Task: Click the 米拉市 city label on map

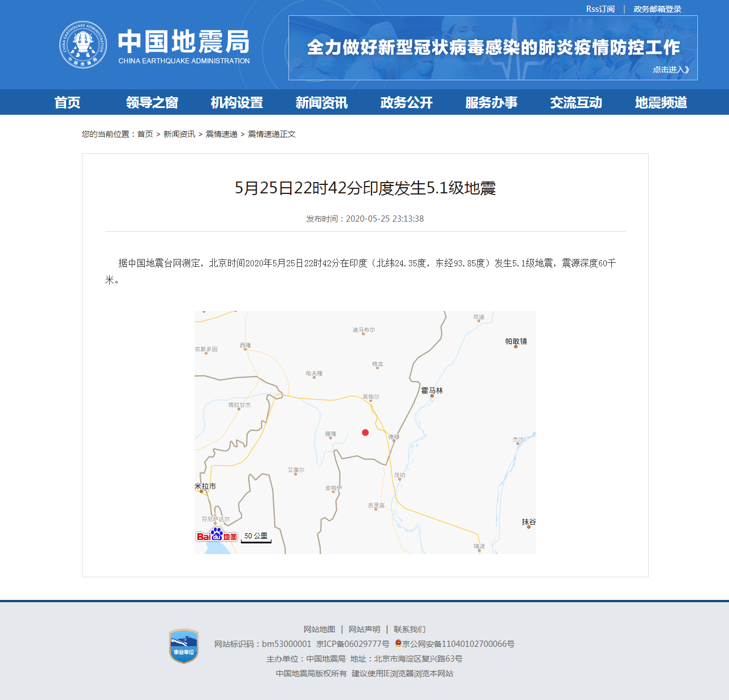Action: tap(205, 486)
